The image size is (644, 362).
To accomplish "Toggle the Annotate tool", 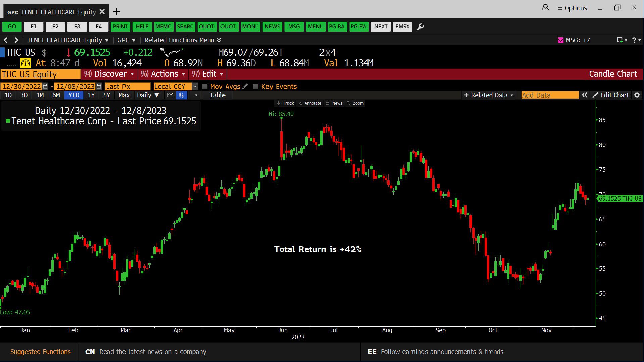I will click(x=310, y=103).
